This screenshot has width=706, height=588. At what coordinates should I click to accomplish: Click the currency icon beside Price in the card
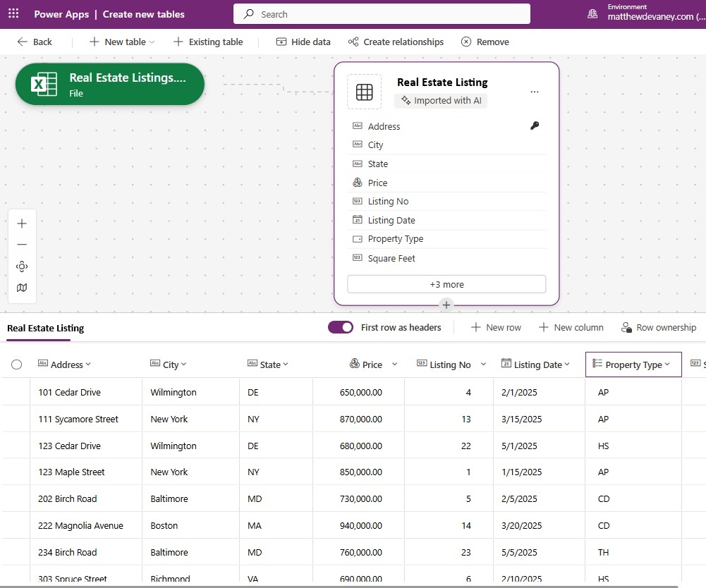(358, 183)
